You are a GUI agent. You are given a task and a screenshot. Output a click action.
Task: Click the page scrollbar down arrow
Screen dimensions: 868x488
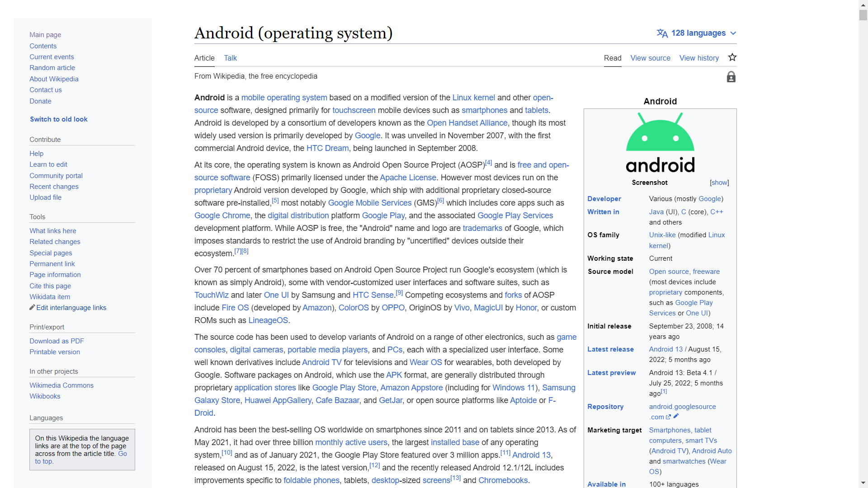pos(863,483)
